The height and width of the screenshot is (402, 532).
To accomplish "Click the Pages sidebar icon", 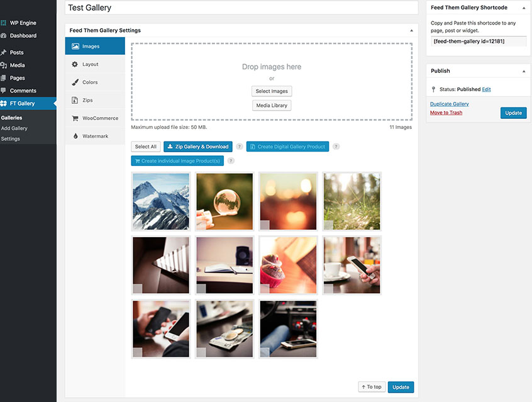I will click(3, 78).
